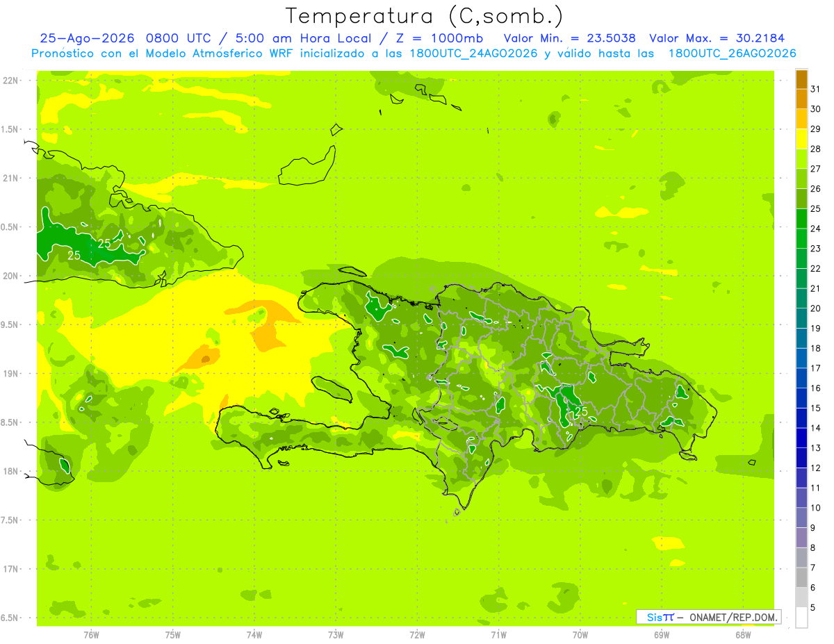Click the "SisTT - ONAMET/REP.DOM." logo box
Image resolution: width=834 pixels, height=644 pixels.
(x=708, y=617)
